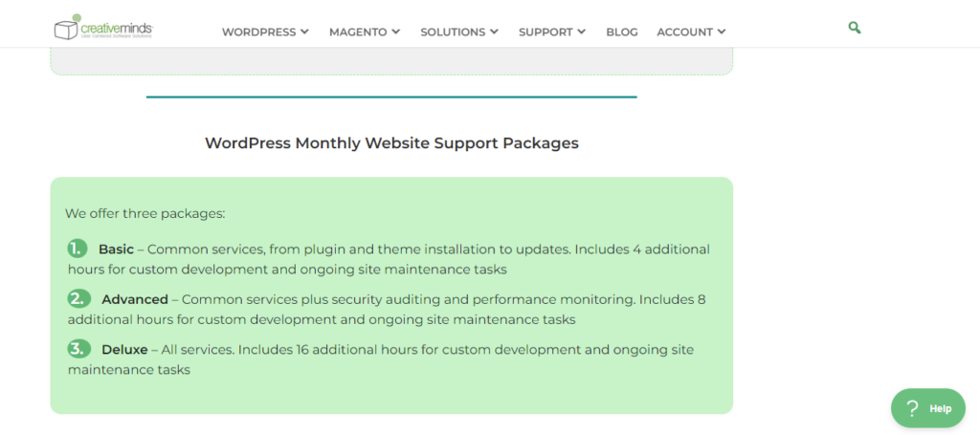Click the Monthly Website Support Packages heading

click(391, 143)
